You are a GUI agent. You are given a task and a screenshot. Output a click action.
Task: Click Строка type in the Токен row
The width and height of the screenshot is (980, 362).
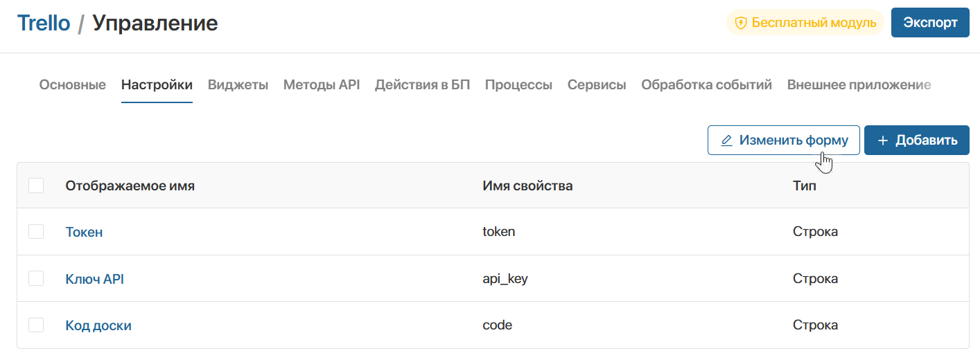[x=815, y=232]
